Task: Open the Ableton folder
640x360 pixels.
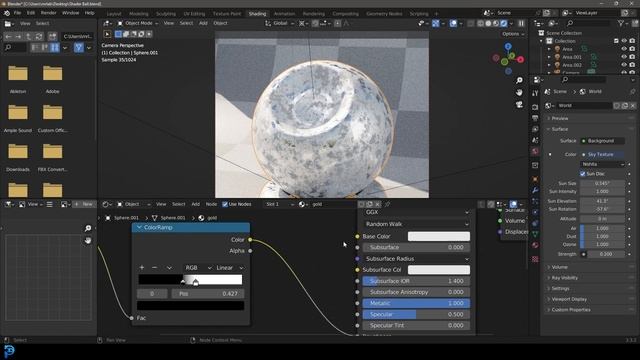Action: pos(18,79)
